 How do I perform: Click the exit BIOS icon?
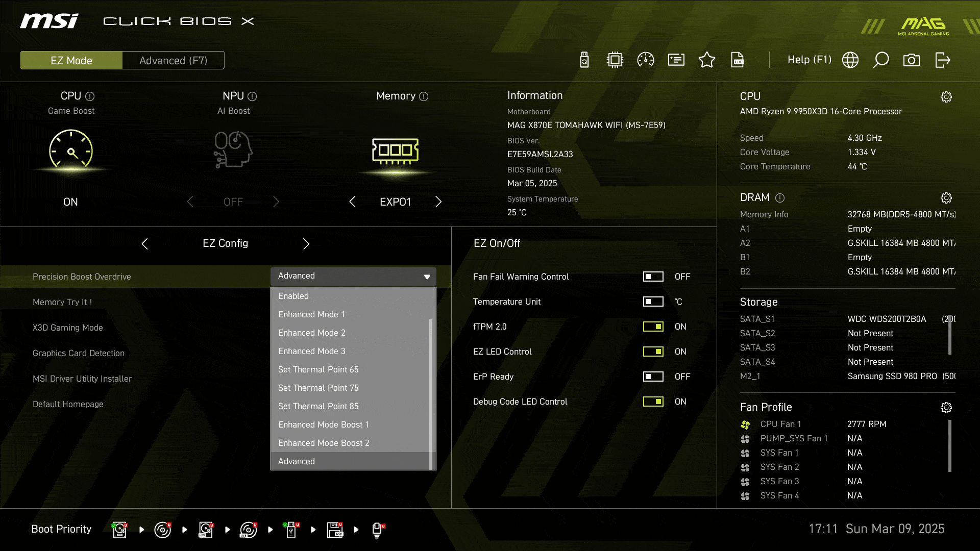pyautogui.click(x=942, y=60)
